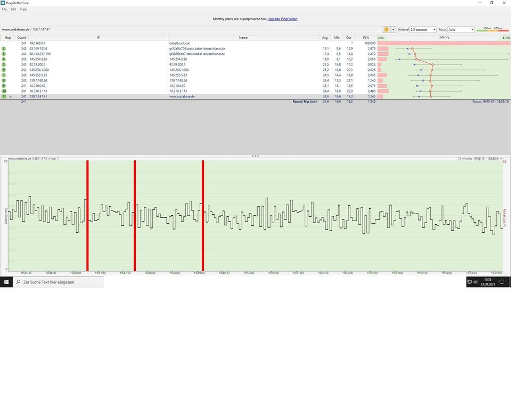The image size is (532, 399).
Task: Select hop 11 green circle icon
Action: pyautogui.click(x=4, y=96)
